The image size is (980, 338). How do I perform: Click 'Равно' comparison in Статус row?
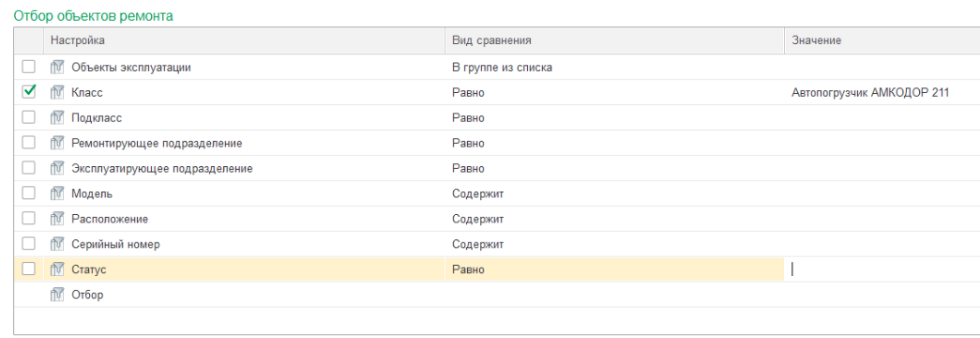(x=468, y=269)
